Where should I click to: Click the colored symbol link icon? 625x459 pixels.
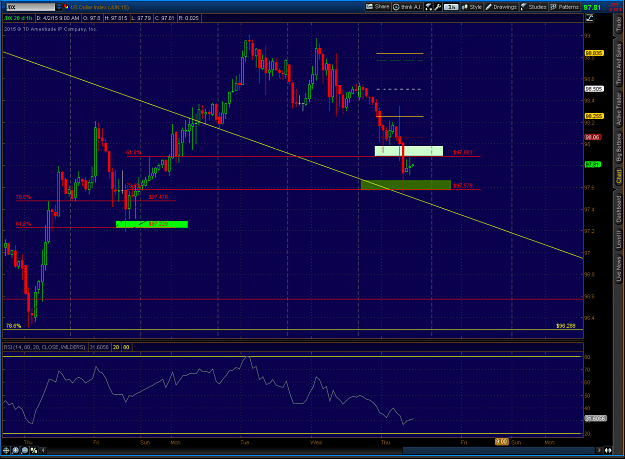click(x=66, y=7)
